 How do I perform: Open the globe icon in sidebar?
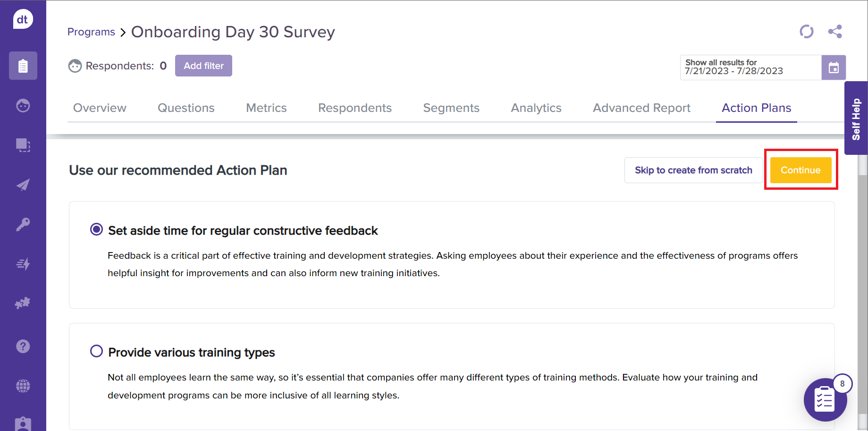(x=23, y=386)
